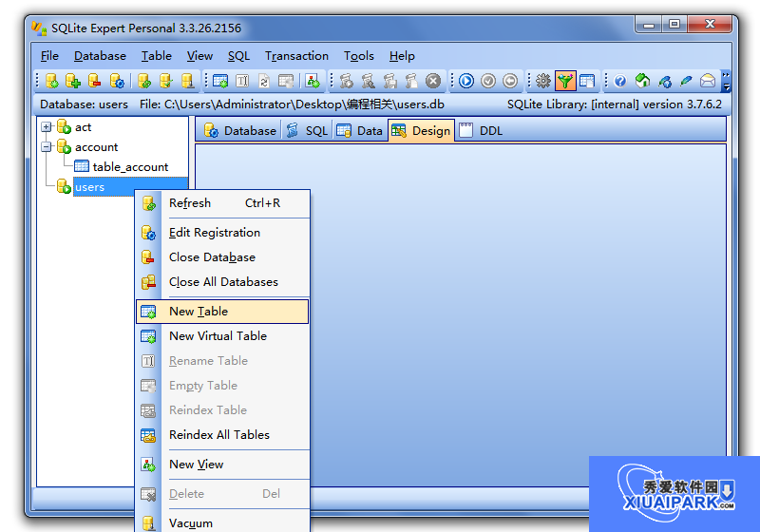Click the add database icon with green plus
Viewport: 760px width, 532px height.
tap(73, 81)
